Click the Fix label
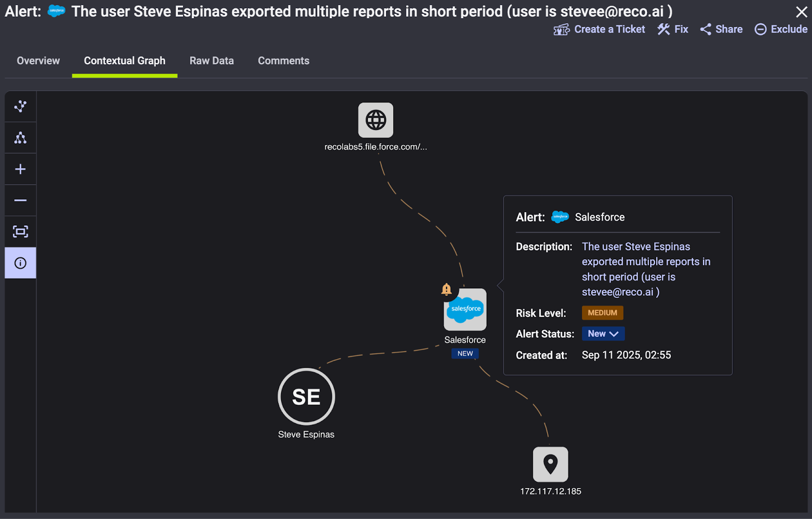812x519 pixels. [x=681, y=29]
